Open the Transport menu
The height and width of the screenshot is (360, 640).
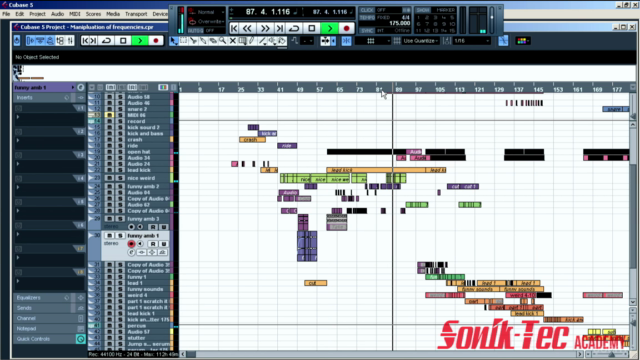(x=136, y=14)
